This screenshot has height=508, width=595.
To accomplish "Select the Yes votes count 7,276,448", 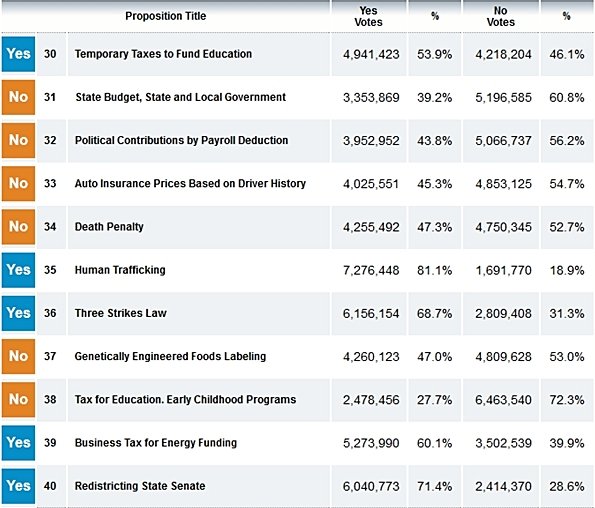I will pos(371,271).
